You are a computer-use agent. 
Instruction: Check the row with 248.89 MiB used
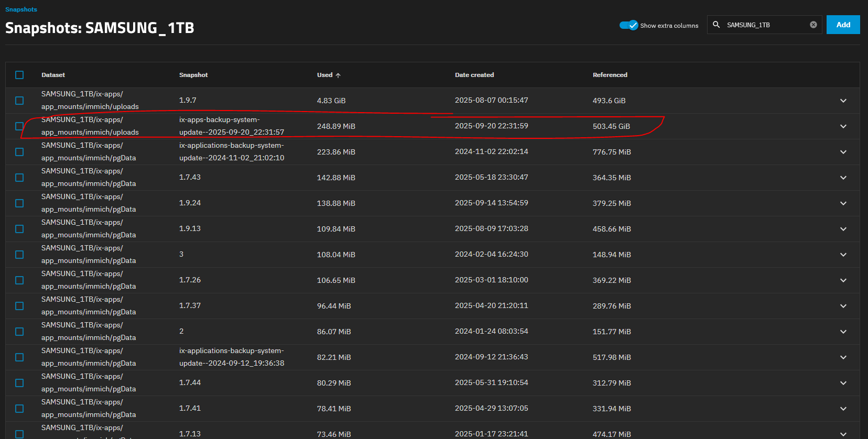[19, 126]
